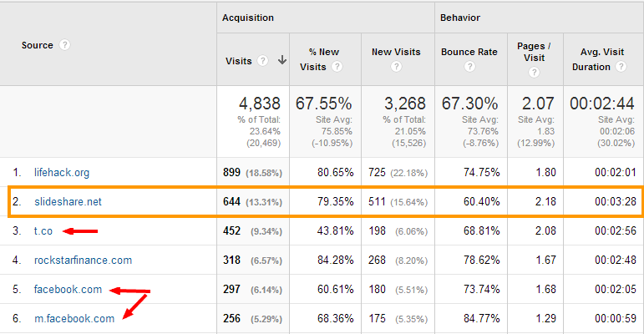
Task: Select t.co visits value 452
Action: click(x=231, y=230)
